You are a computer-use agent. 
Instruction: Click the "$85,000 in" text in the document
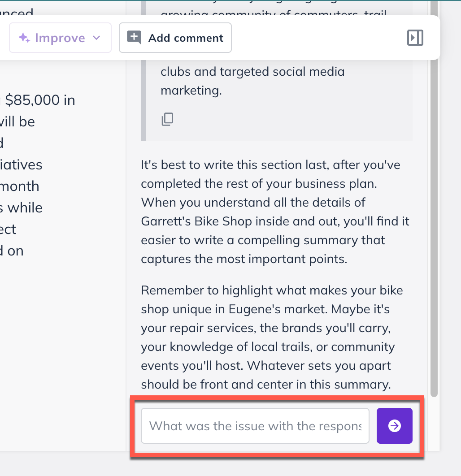click(40, 100)
